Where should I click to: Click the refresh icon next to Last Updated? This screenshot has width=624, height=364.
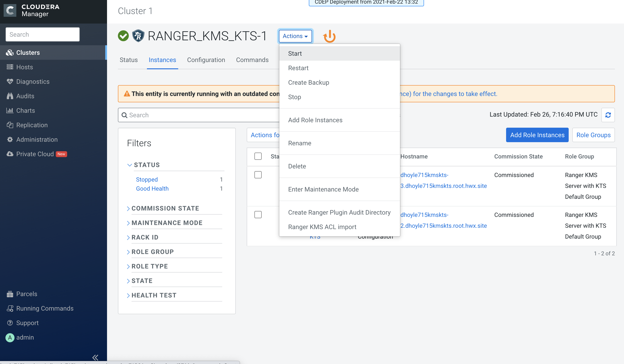(608, 115)
